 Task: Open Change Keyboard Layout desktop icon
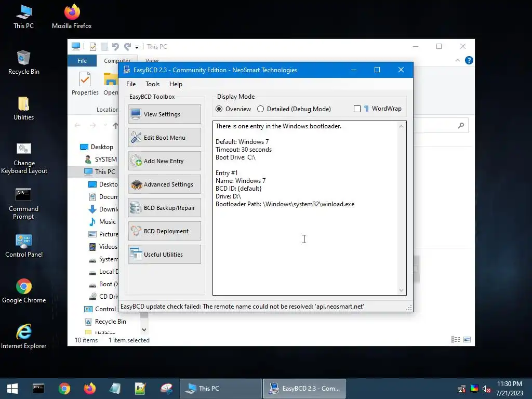(x=24, y=158)
